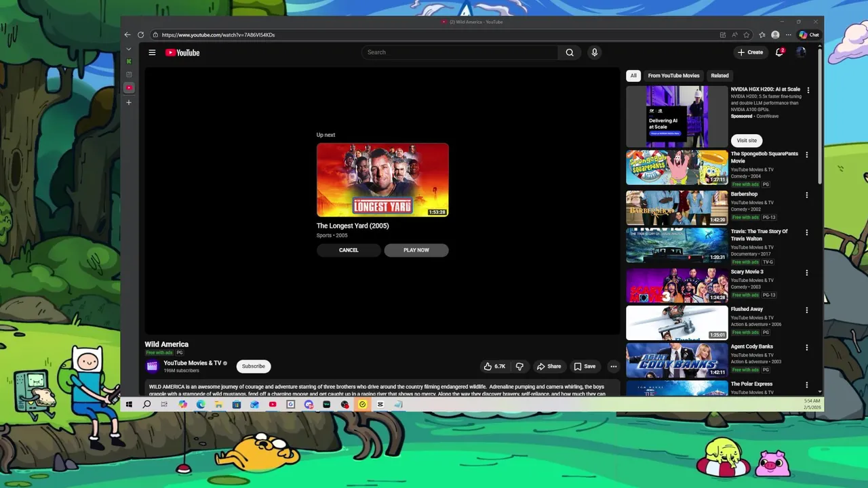This screenshot has height=488, width=868.
Task: Click the 'Travis: The True Story Of Travis Walton' title
Action: 759,235
